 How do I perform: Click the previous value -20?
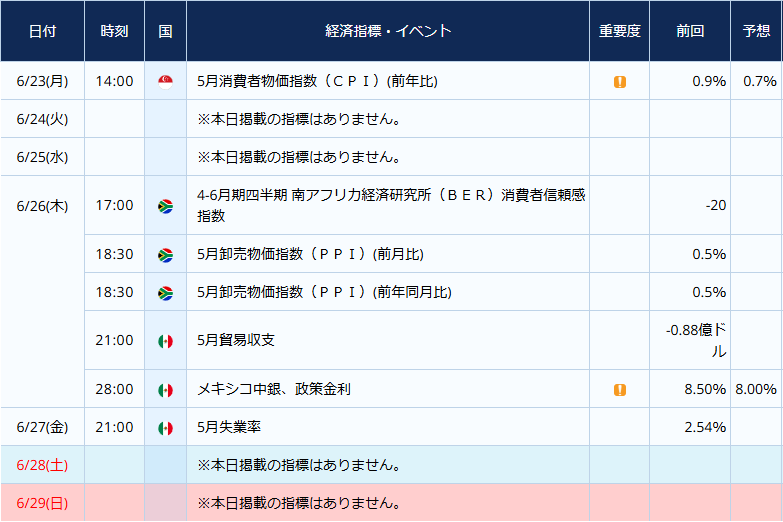(716, 205)
